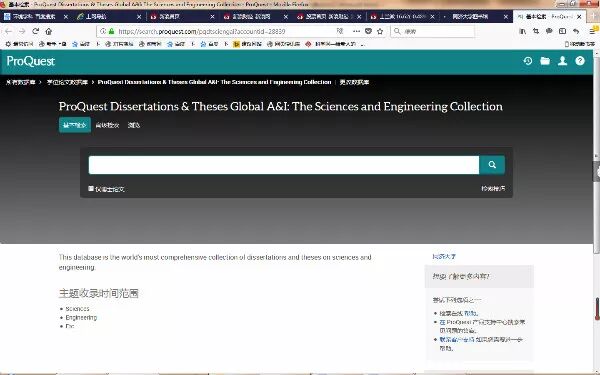Click 'Engineering' in the subject coverage list
Viewport: 600px width, 375px height.
81,318
